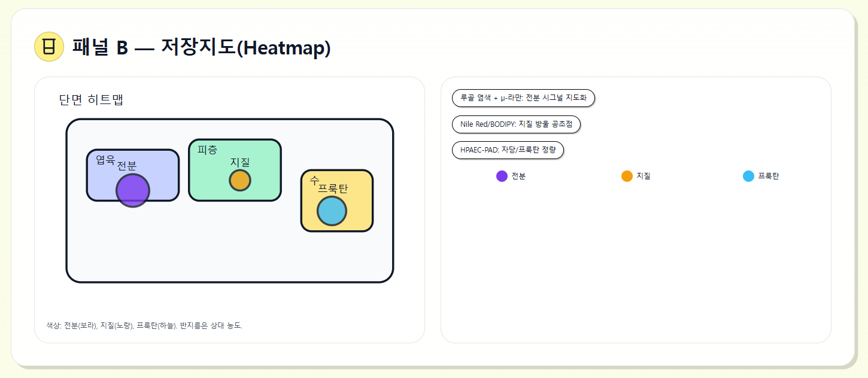The height and width of the screenshot is (378, 868).
Task: Click the orange 지질 circle in the heatmap
Action: [240, 180]
